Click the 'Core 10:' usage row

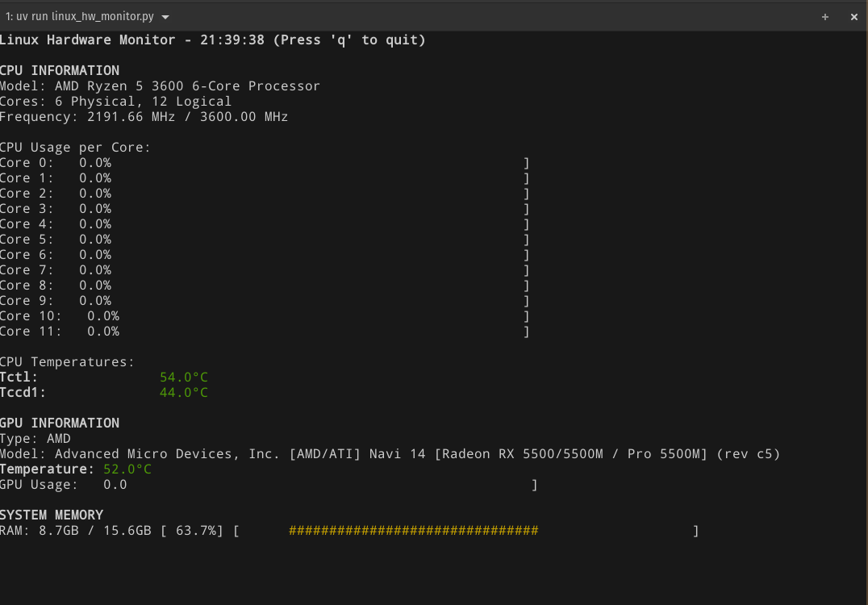coord(265,316)
